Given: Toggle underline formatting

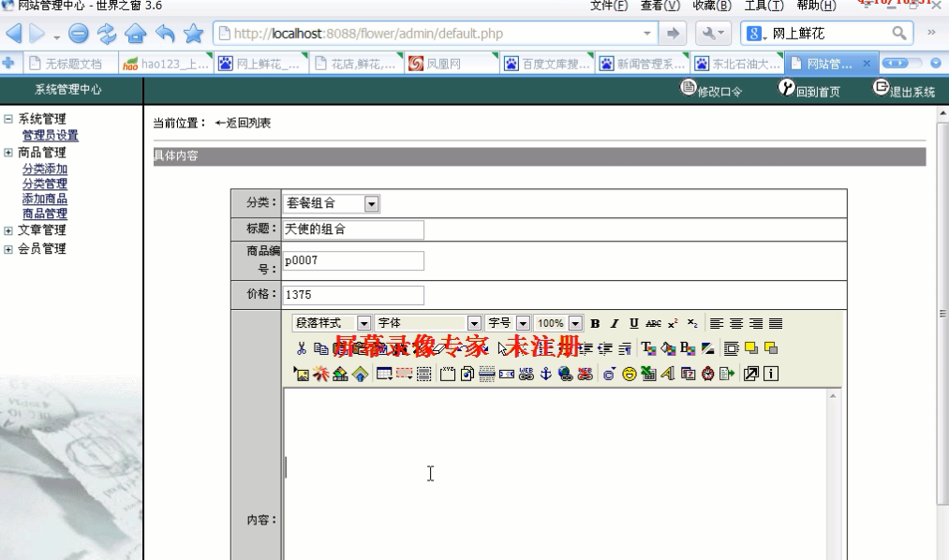Looking at the screenshot, I should [x=633, y=323].
